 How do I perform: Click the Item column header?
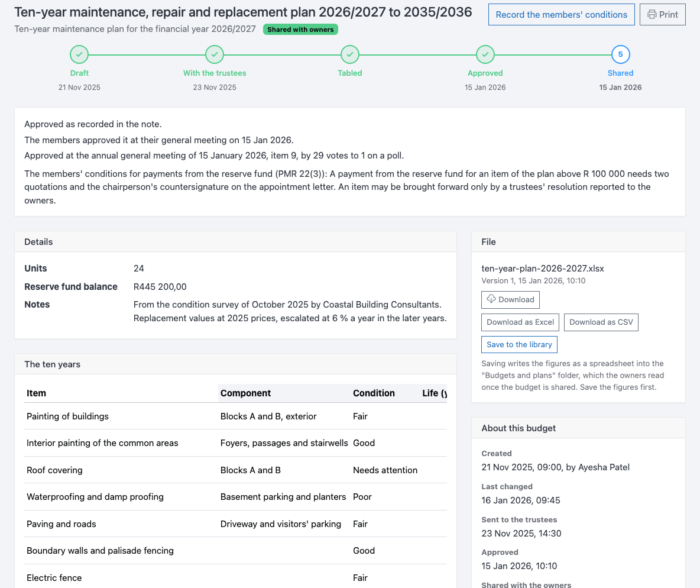36,393
